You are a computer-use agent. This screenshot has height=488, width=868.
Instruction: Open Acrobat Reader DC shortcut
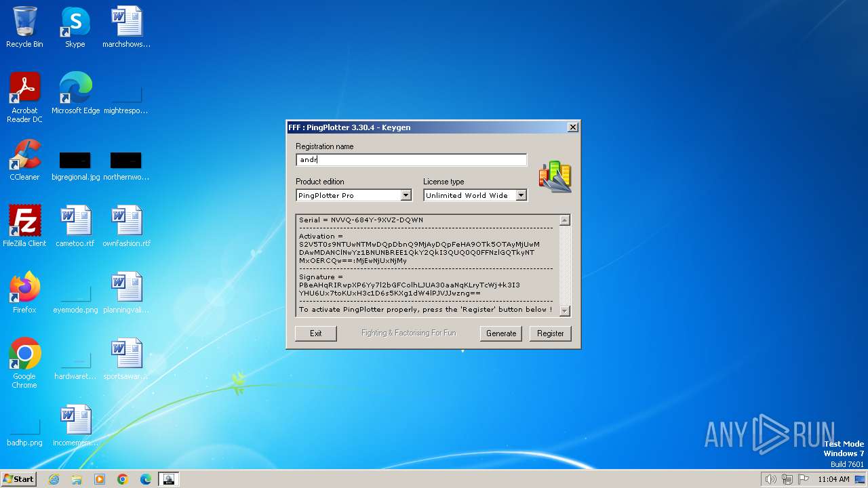(x=24, y=98)
